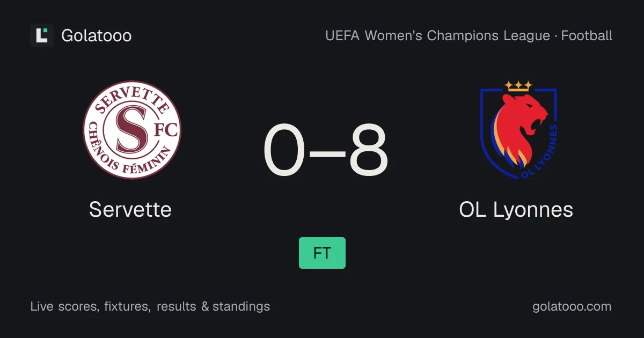Open UEFA Women's Champions League competition
This screenshot has height=338, width=644.
(437, 36)
